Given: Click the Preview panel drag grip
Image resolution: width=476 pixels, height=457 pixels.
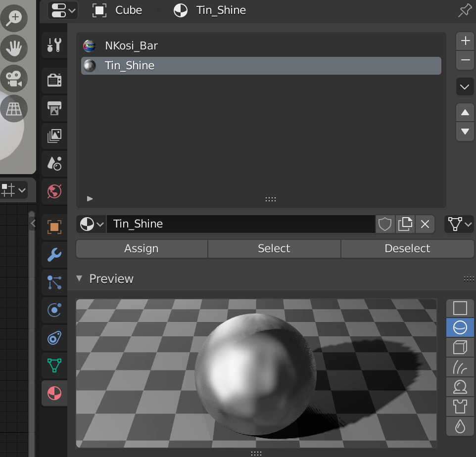Looking at the screenshot, I should 469,279.
